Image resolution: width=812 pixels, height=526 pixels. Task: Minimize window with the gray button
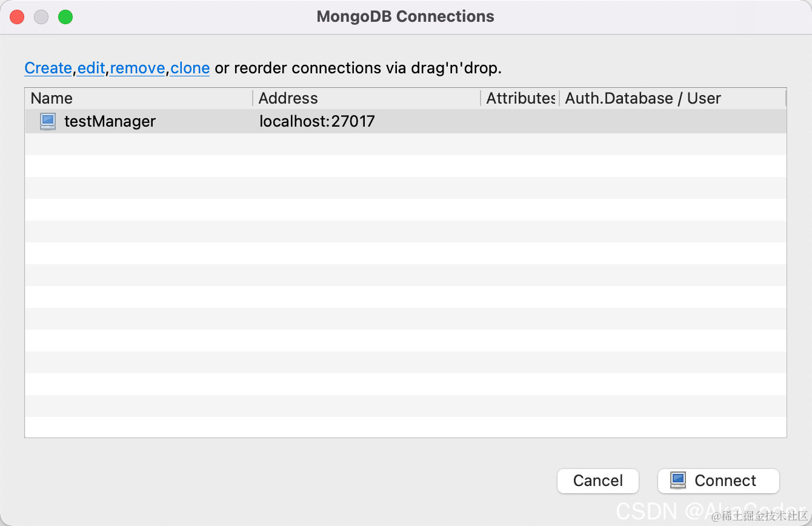tap(41, 17)
